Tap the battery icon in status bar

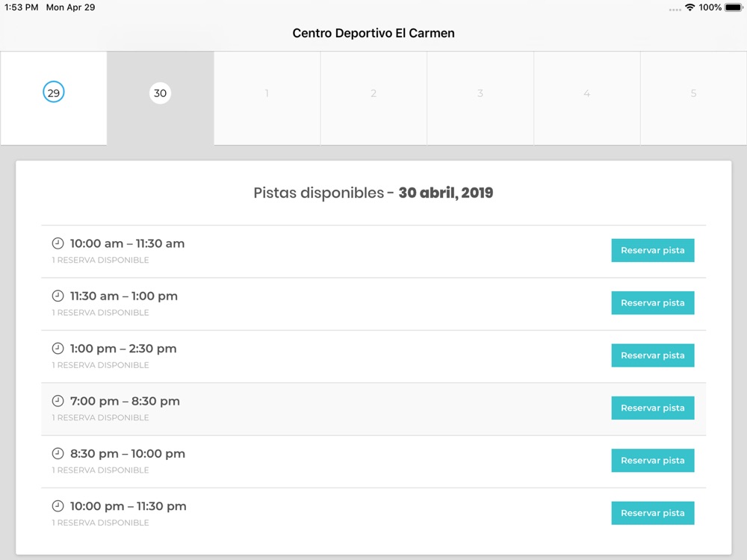[x=734, y=7]
